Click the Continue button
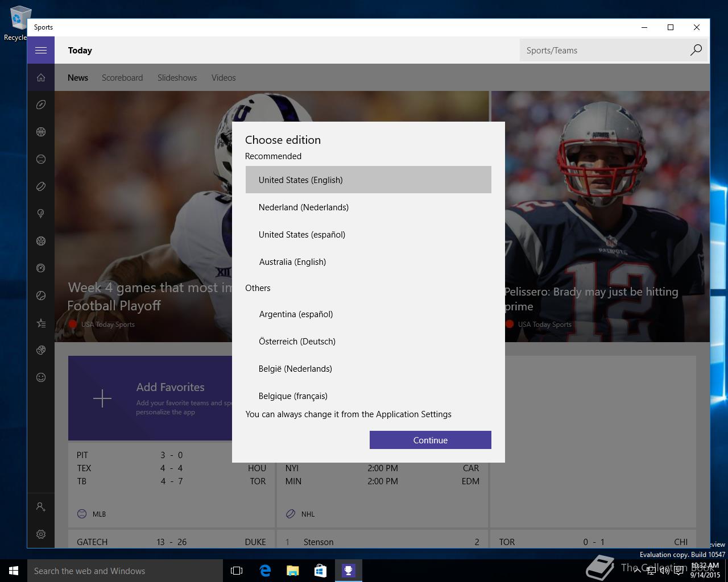728x582 pixels. (x=431, y=440)
